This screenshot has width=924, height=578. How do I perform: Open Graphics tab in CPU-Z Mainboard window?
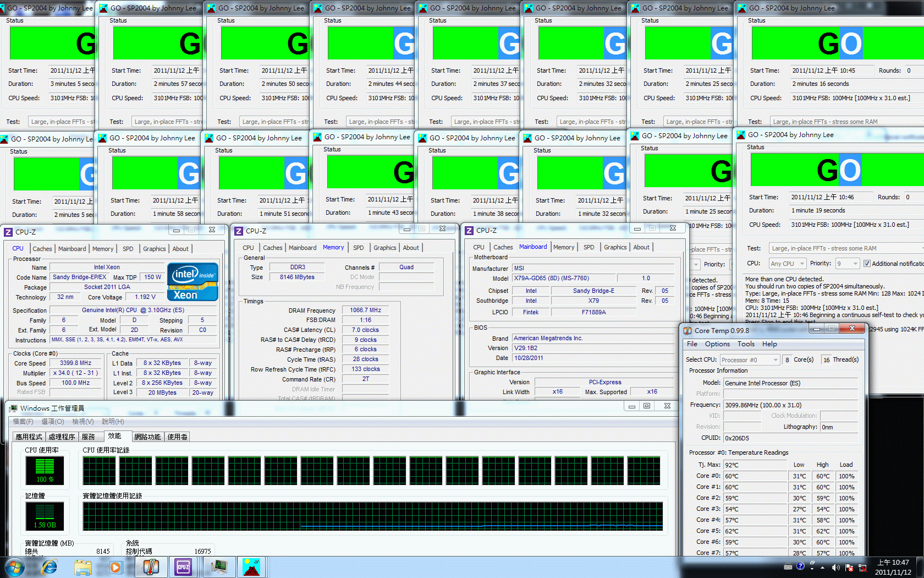pos(615,247)
